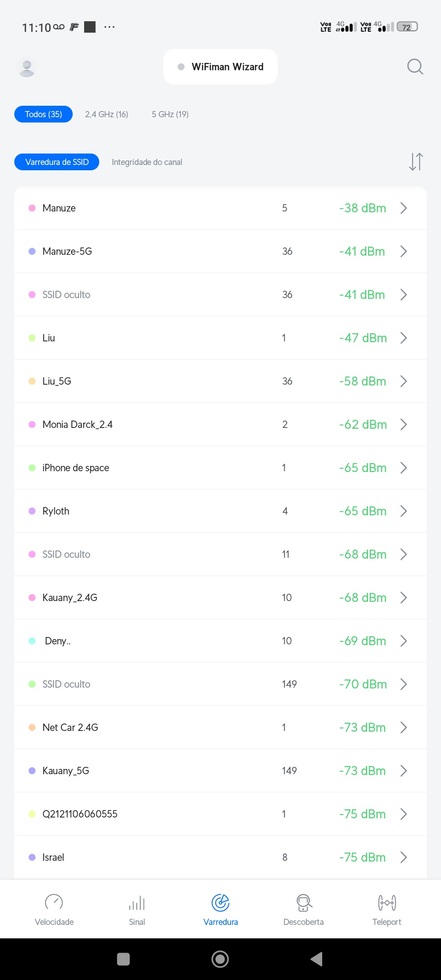Open the search magnifier icon
Image resolution: width=441 pixels, height=980 pixels.
tap(415, 67)
